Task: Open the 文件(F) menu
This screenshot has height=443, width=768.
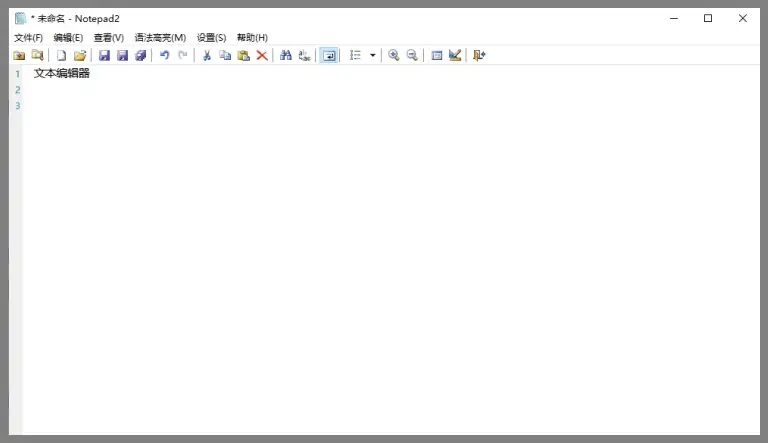Action: (28, 38)
